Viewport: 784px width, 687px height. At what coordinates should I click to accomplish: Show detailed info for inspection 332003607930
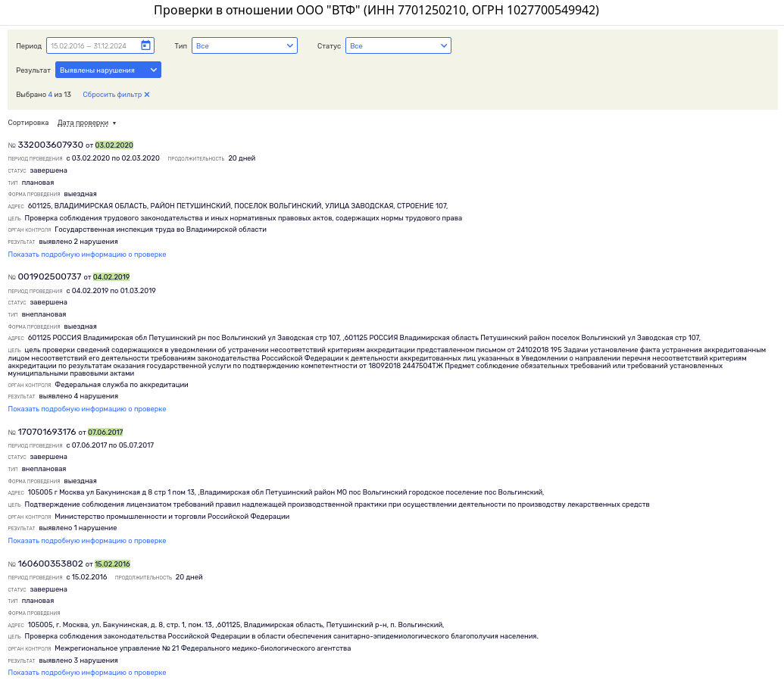tap(87, 255)
